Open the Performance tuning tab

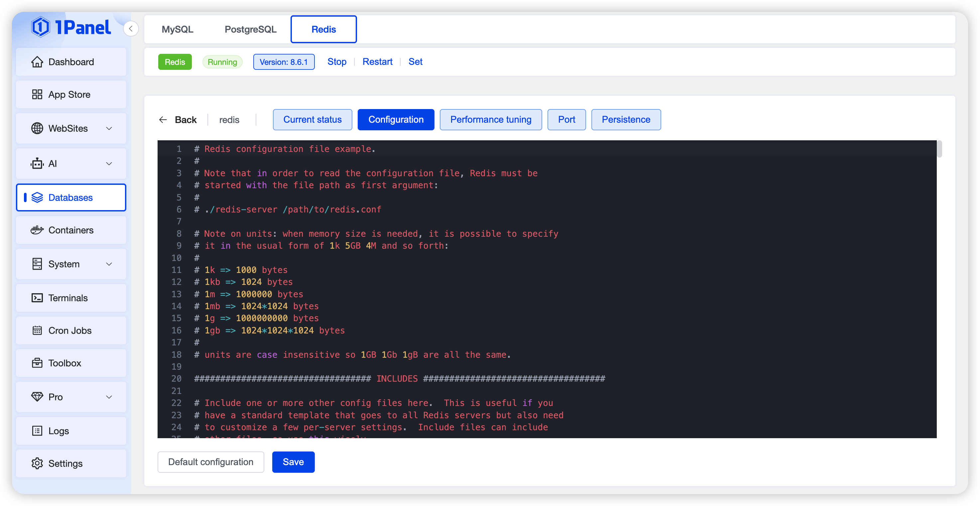[x=490, y=119]
